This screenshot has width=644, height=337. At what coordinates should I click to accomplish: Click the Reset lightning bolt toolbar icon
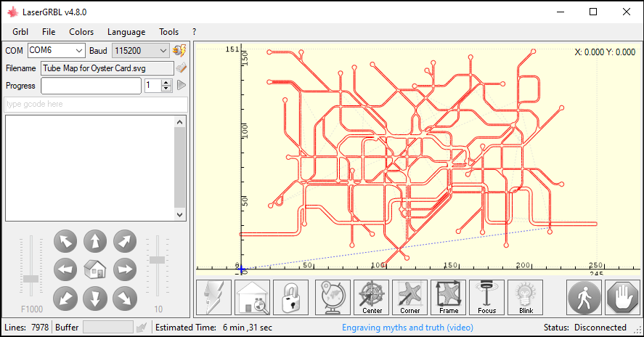point(214,298)
